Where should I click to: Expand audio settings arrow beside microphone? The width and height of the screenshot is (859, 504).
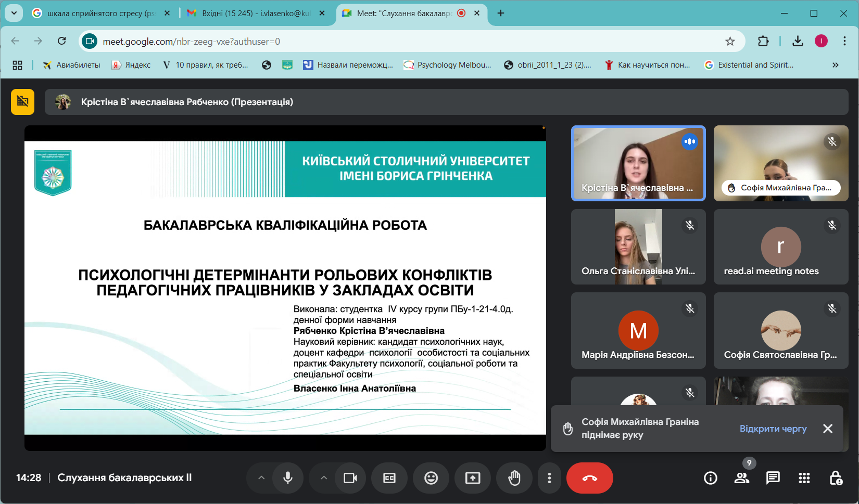pos(261,478)
